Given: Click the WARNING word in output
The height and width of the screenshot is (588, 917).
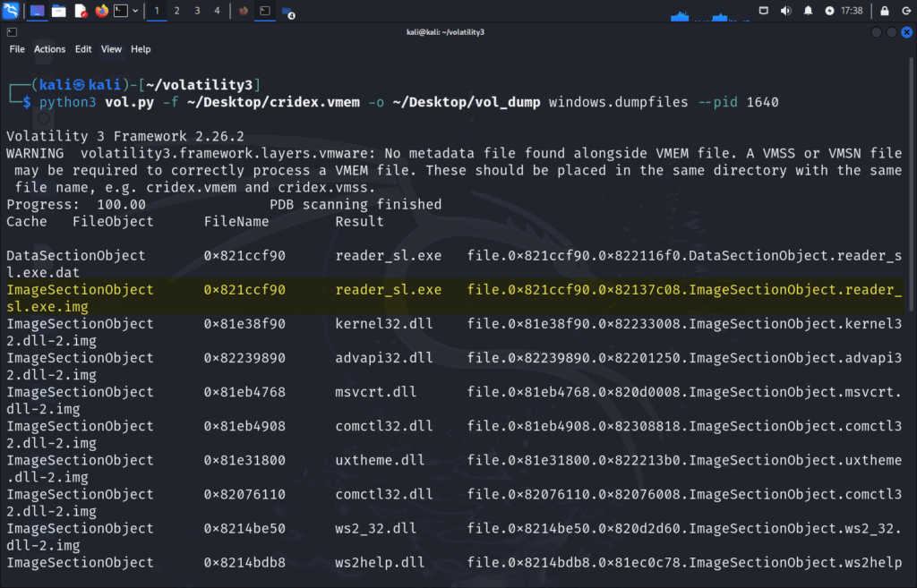Looking at the screenshot, I should pyautogui.click(x=35, y=153).
